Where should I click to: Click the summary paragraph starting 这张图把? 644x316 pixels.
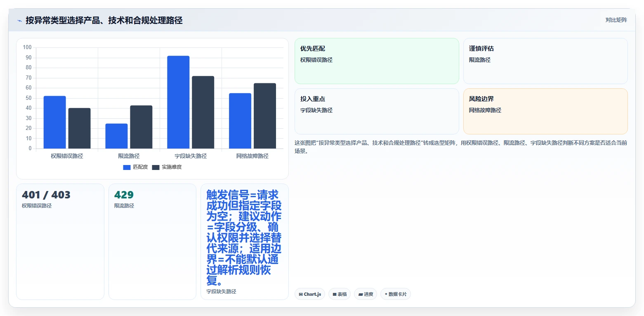(x=461, y=147)
